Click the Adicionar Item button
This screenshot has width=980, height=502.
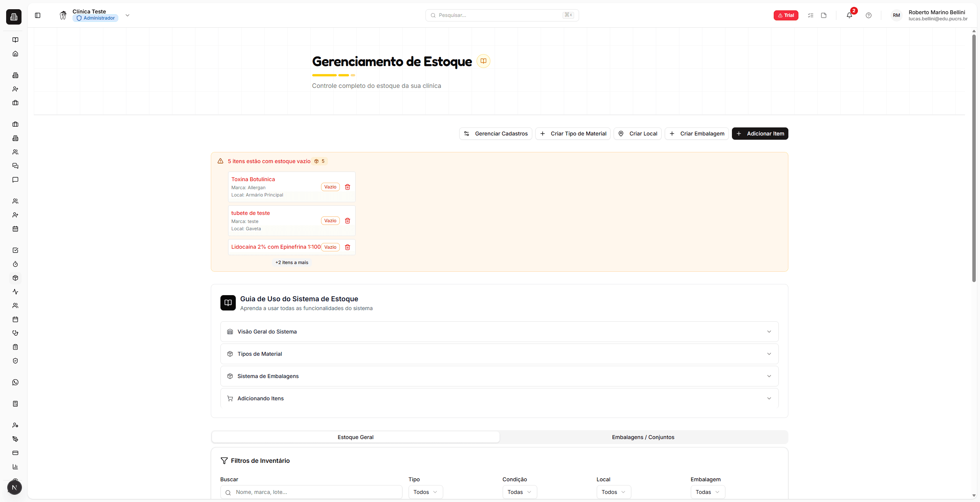tap(760, 134)
